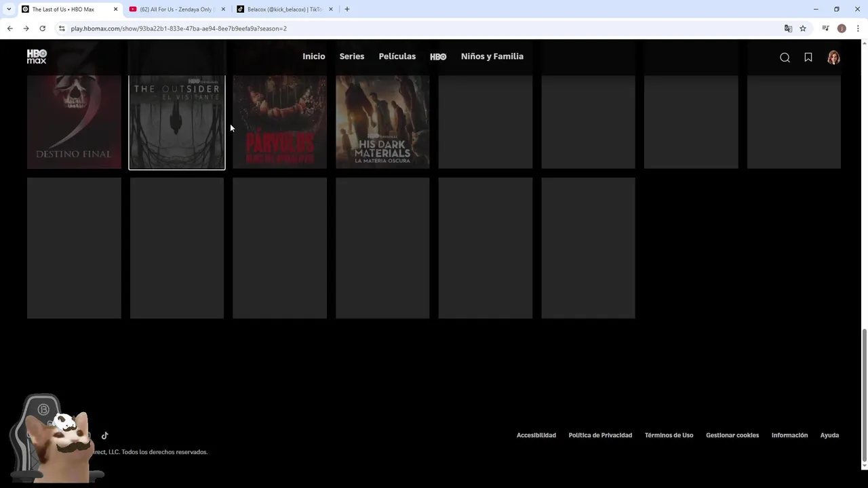Open My List bookmark icon
Viewport: 868px width, 488px height.
tap(808, 58)
